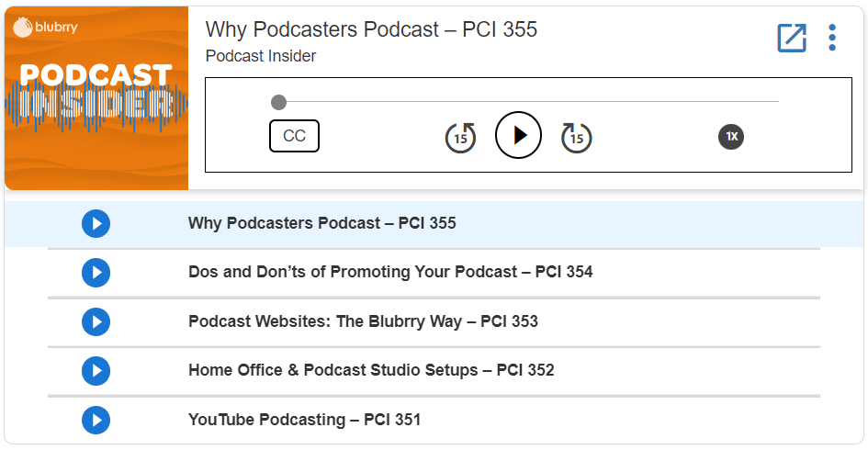
Task: Toggle closed captions with CC button
Action: (x=294, y=136)
